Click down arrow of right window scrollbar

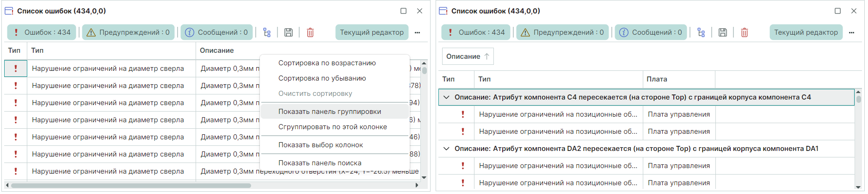tap(858, 187)
